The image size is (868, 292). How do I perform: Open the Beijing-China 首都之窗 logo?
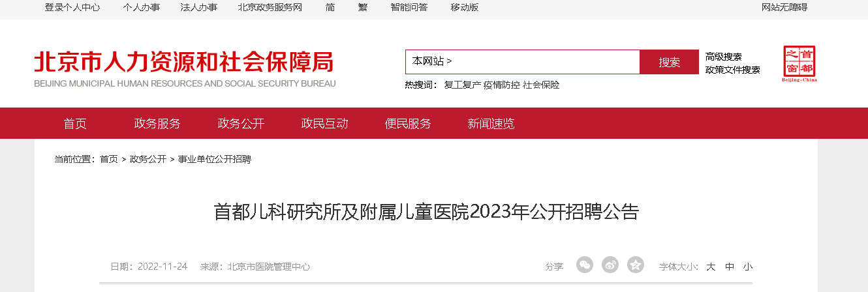point(799,64)
